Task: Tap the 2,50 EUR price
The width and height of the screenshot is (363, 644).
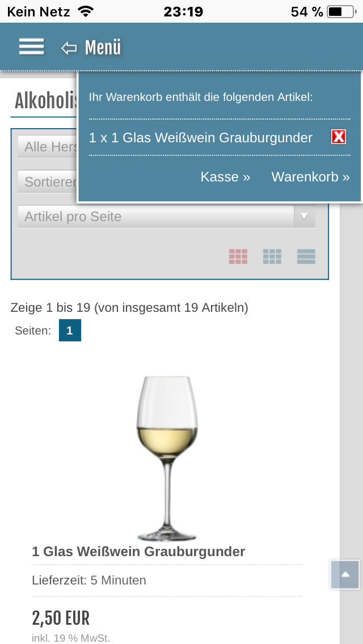Action: pos(61,618)
